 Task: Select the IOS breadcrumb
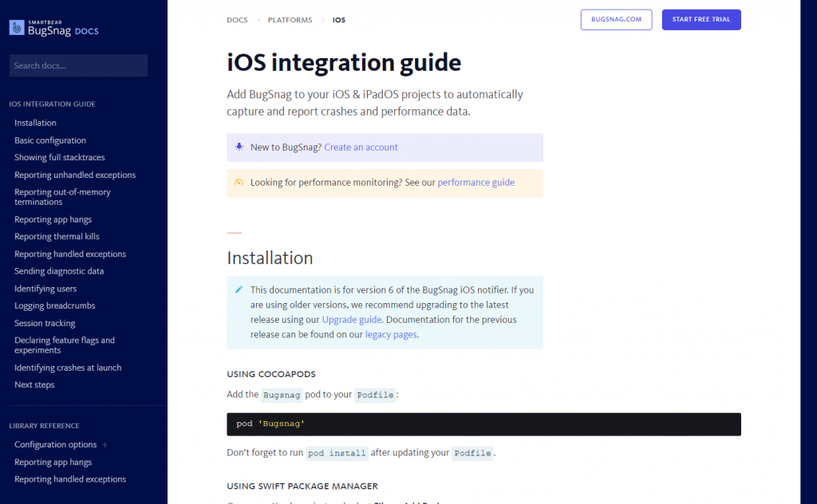(x=338, y=20)
